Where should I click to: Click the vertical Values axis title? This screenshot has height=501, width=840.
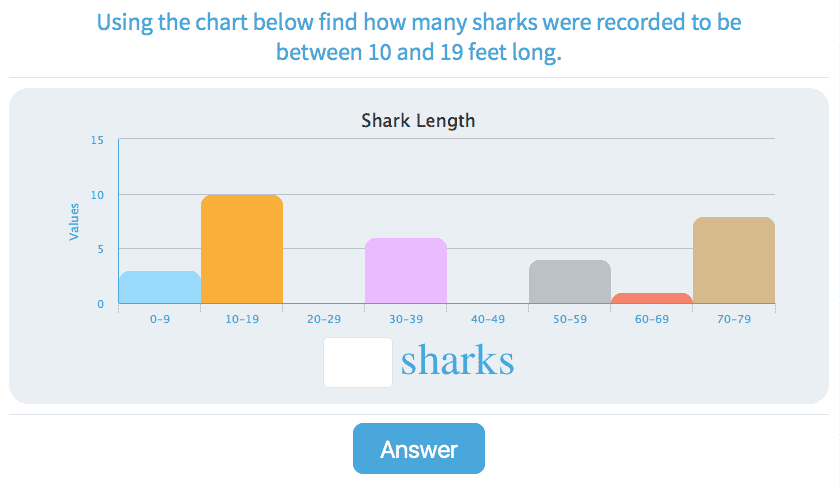74,221
